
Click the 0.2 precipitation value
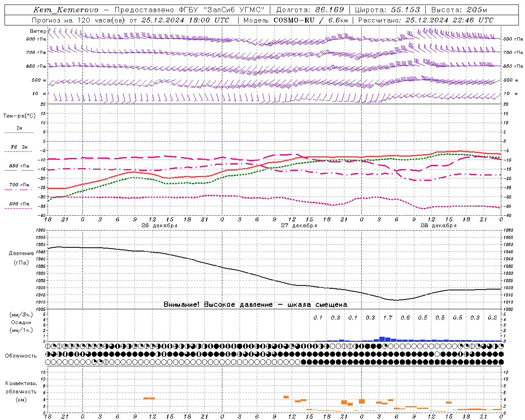click(493, 317)
